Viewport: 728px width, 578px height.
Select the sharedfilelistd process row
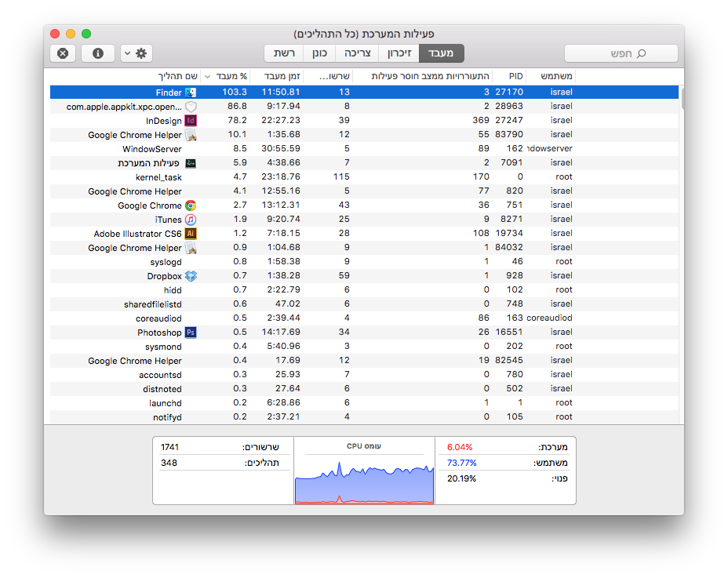coord(364,304)
